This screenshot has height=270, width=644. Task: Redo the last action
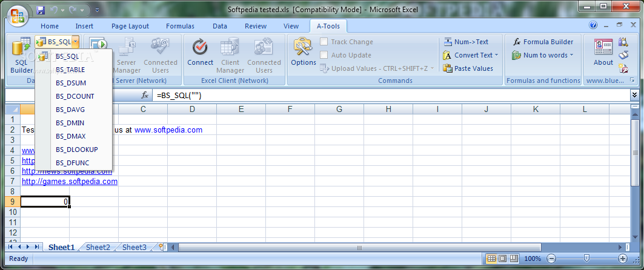click(x=73, y=10)
